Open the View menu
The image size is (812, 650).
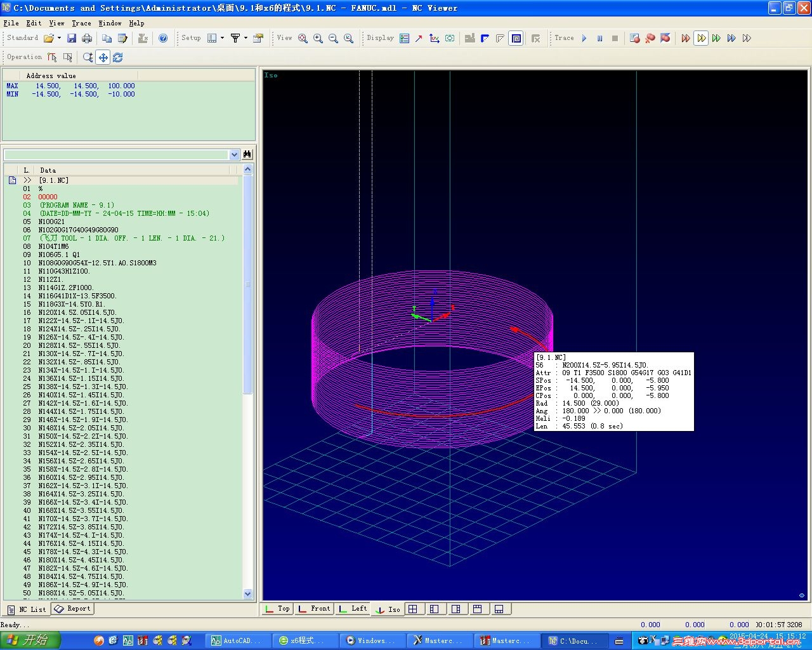tap(56, 23)
